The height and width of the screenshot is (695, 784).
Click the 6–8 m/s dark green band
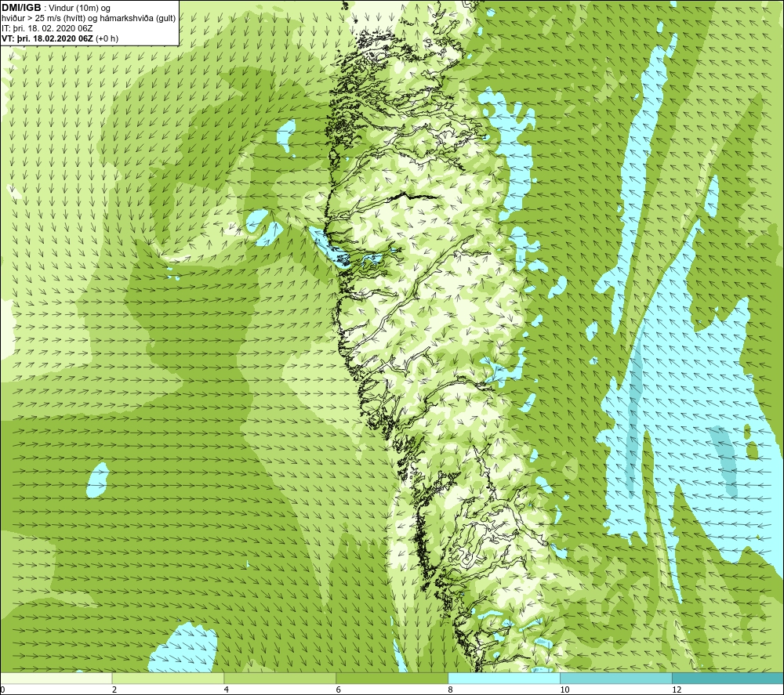click(392, 678)
